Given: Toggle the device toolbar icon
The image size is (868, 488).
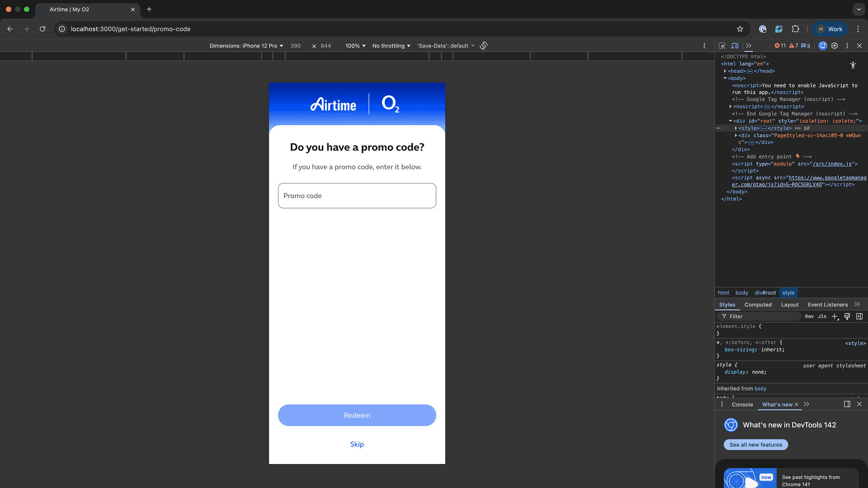Looking at the screenshot, I should 735,46.
